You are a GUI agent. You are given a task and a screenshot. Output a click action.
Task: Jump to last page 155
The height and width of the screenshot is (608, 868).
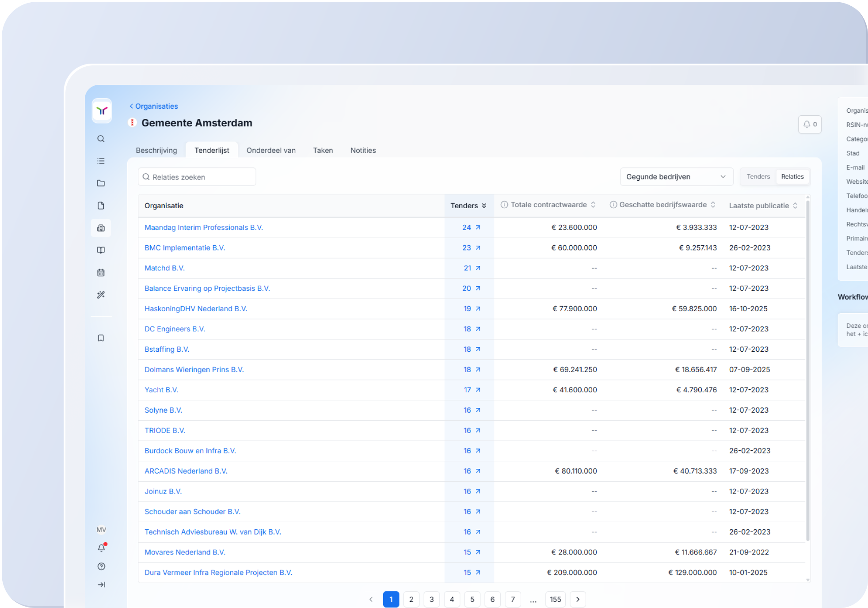556,600
